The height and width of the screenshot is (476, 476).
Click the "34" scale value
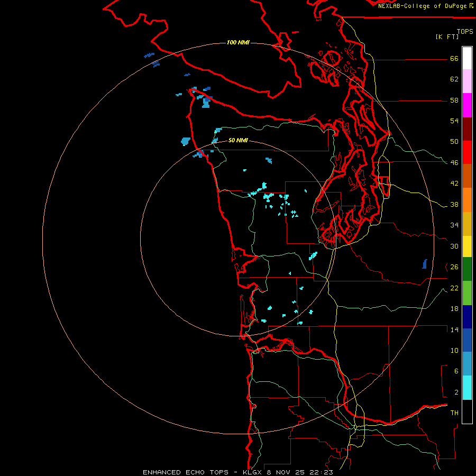point(454,225)
